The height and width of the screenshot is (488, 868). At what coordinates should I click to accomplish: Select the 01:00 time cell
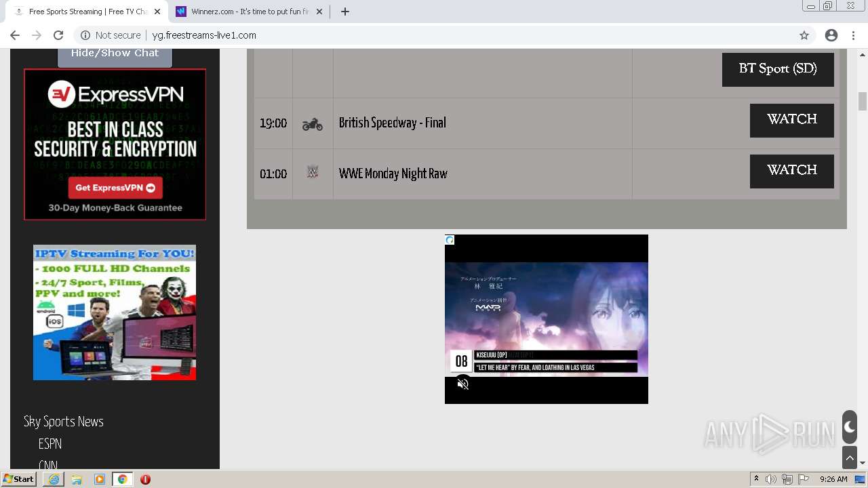click(273, 174)
